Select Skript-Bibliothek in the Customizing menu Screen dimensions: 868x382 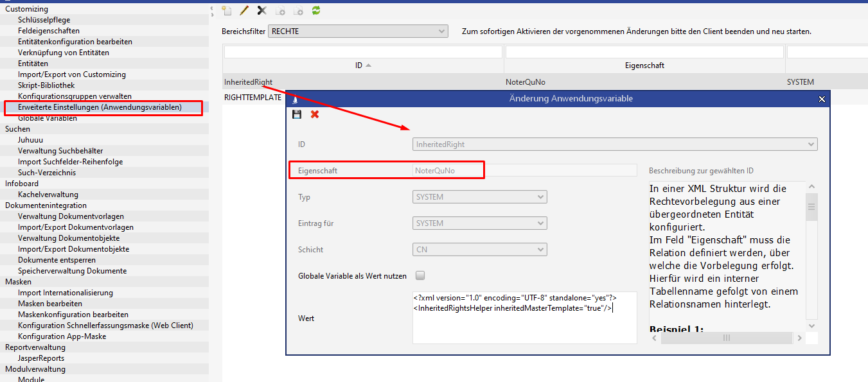46,85
